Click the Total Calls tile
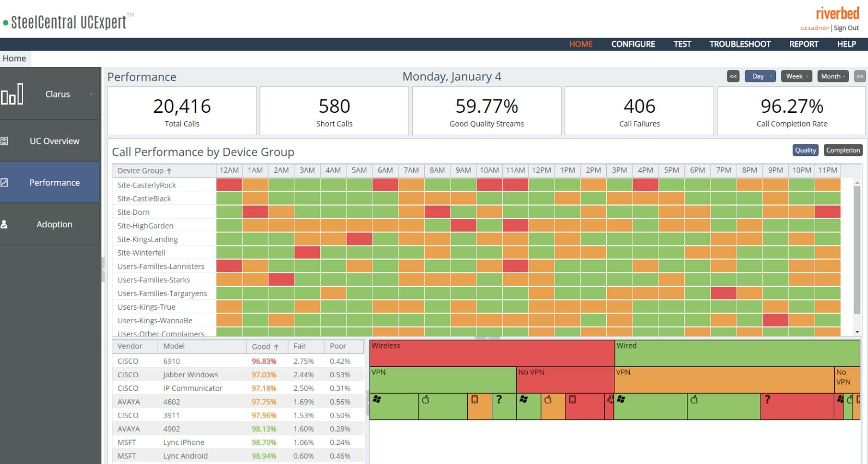Viewport: 868px width, 464px height. pyautogui.click(x=182, y=111)
